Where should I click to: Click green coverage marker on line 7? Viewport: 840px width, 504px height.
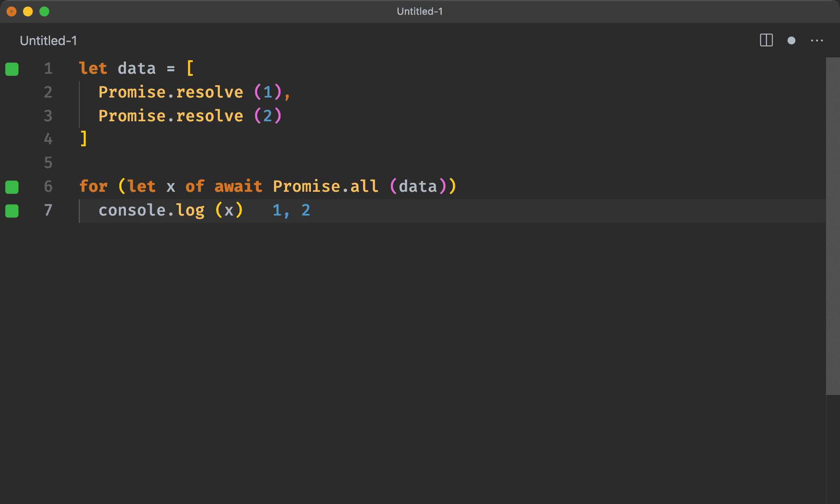12,211
